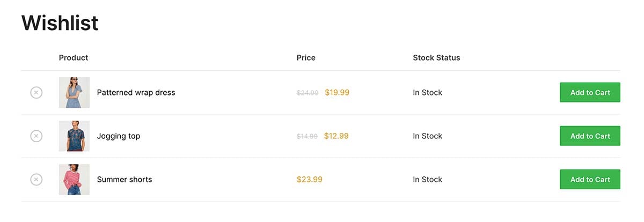Click the $23.99 price of Summer shorts

tap(310, 180)
